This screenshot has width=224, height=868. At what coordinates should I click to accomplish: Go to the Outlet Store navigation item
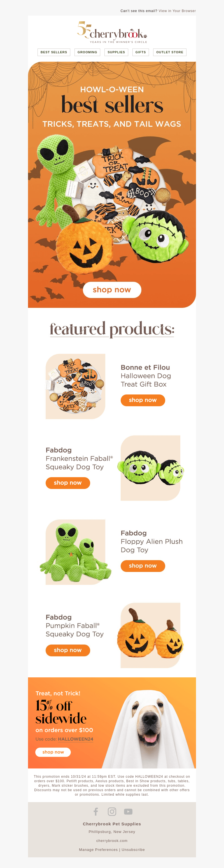[170, 52]
